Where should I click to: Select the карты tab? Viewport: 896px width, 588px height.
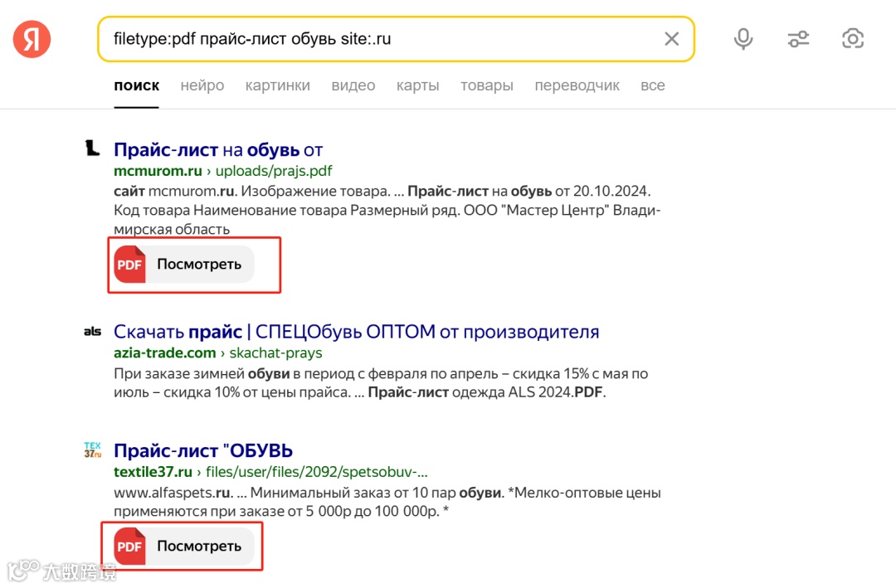(x=417, y=85)
